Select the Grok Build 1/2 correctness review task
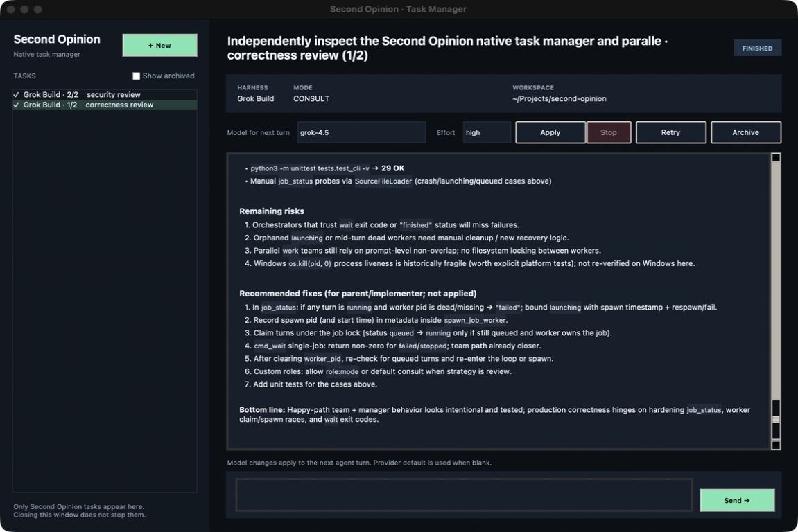 (105, 105)
